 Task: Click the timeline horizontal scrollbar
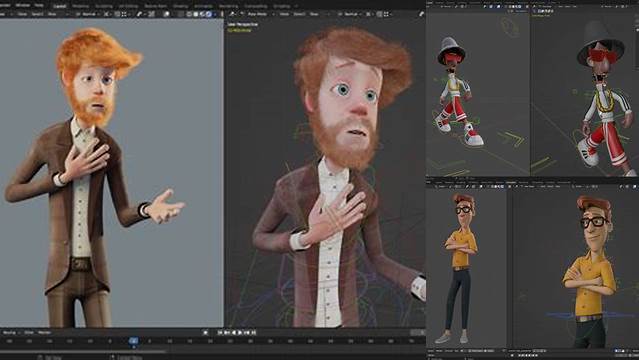(x=83, y=352)
